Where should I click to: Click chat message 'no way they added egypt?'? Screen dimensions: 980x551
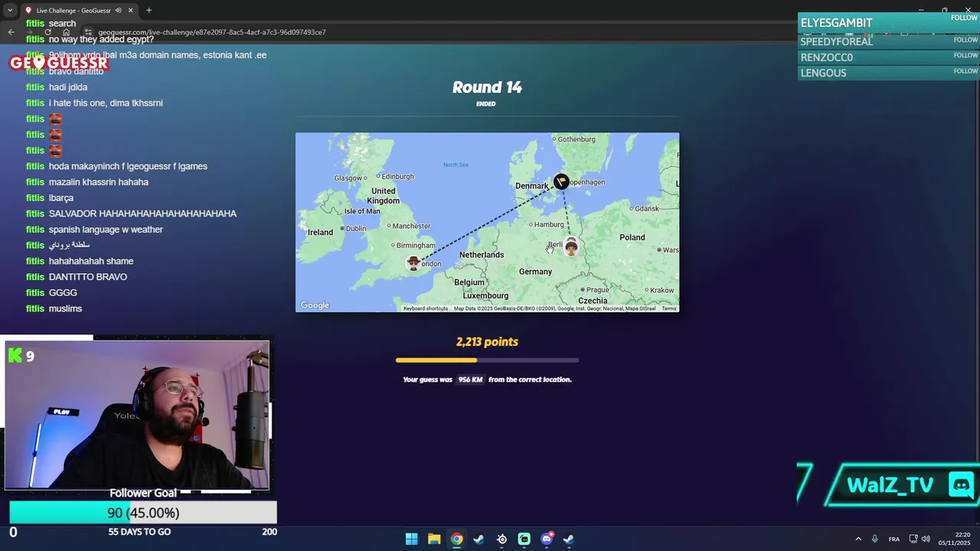click(x=101, y=39)
